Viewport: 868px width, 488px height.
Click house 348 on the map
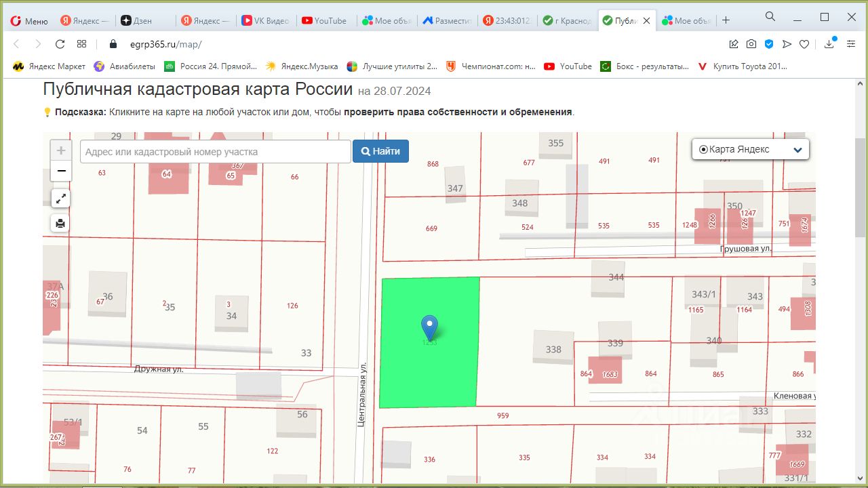521,199
